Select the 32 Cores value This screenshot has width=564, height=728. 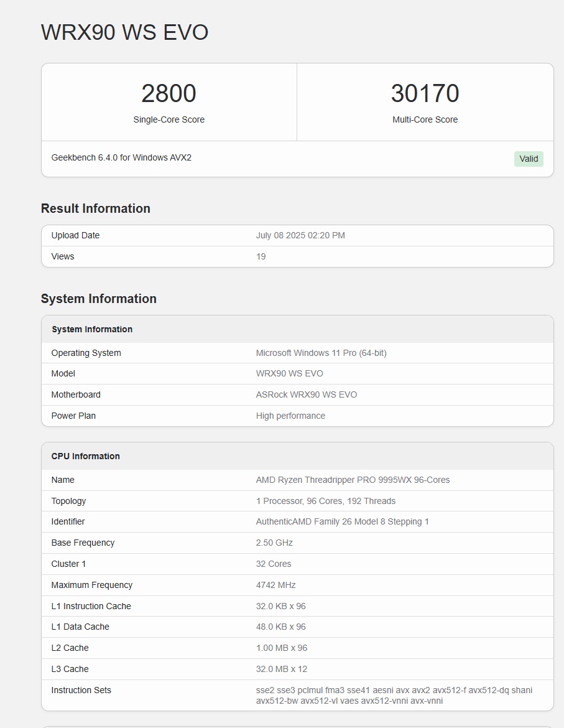[274, 564]
